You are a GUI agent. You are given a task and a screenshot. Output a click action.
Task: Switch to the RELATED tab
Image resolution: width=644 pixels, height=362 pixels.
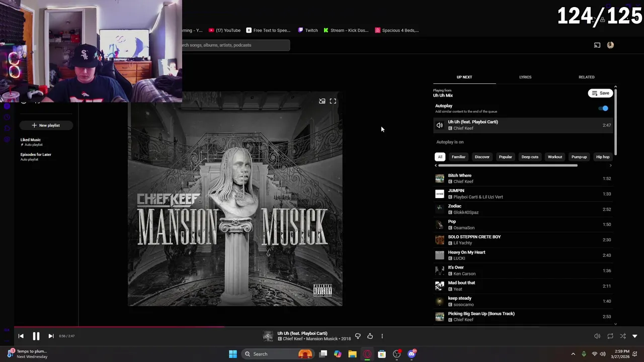point(586,77)
